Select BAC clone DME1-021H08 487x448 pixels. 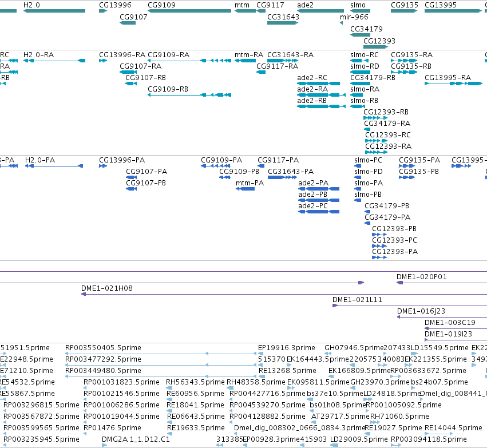click(284, 294)
